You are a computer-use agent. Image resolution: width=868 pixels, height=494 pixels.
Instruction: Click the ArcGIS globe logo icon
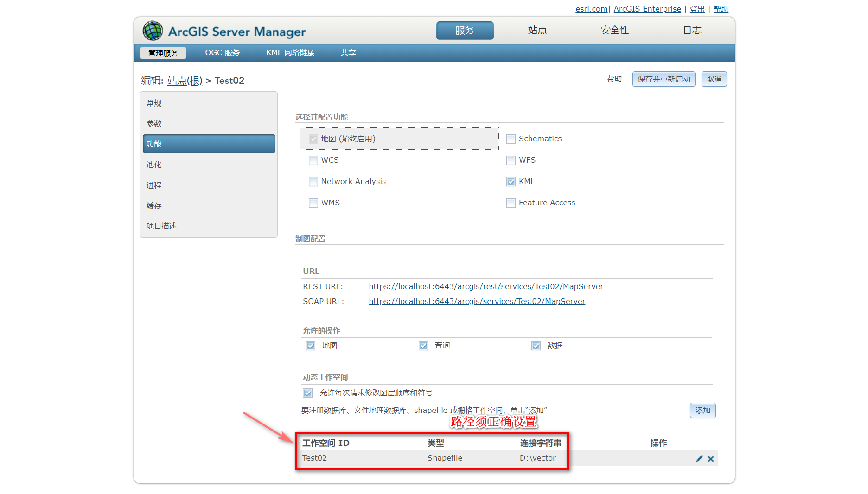(153, 31)
